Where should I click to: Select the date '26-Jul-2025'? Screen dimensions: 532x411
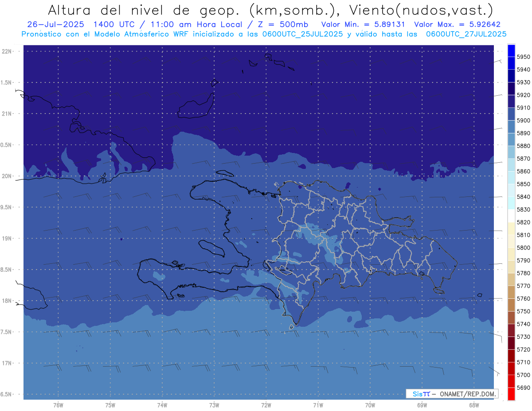pos(55,24)
